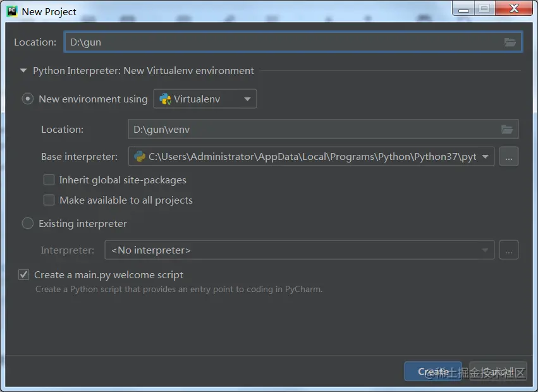
Task: Browse folder for project Location field
Action: (x=510, y=42)
